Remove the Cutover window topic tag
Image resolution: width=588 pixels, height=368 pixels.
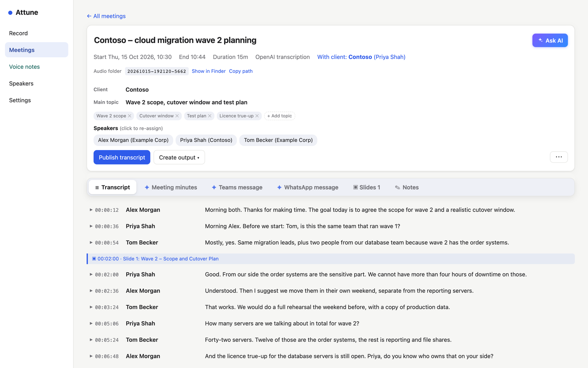click(x=177, y=116)
